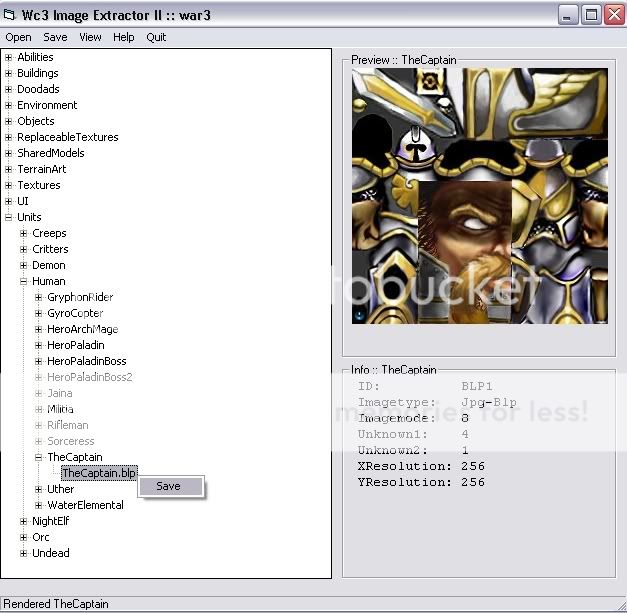Expand the Critters subfolder
This screenshot has width=627, height=613.
(24, 250)
